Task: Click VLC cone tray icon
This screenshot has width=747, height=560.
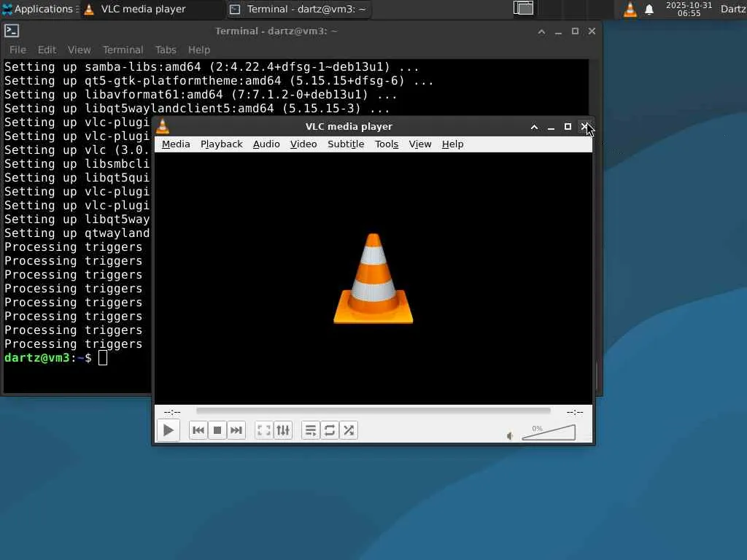Action: click(630, 9)
